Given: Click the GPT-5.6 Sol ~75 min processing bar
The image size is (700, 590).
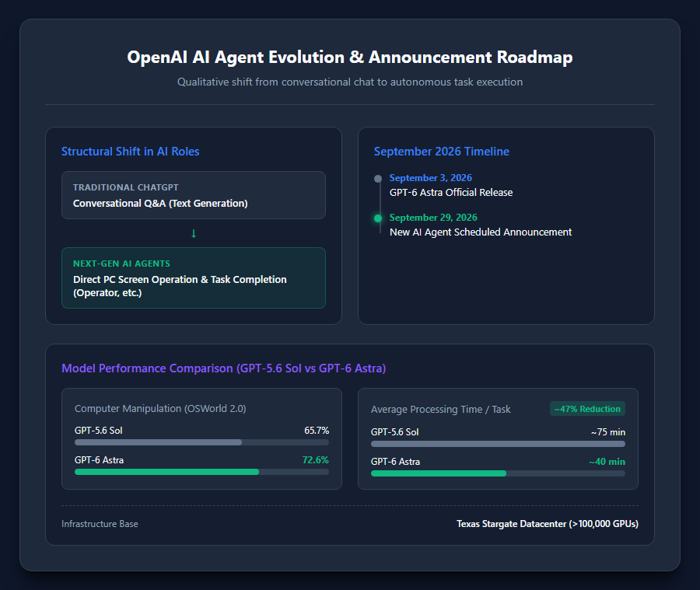Looking at the screenshot, I should click(499, 444).
